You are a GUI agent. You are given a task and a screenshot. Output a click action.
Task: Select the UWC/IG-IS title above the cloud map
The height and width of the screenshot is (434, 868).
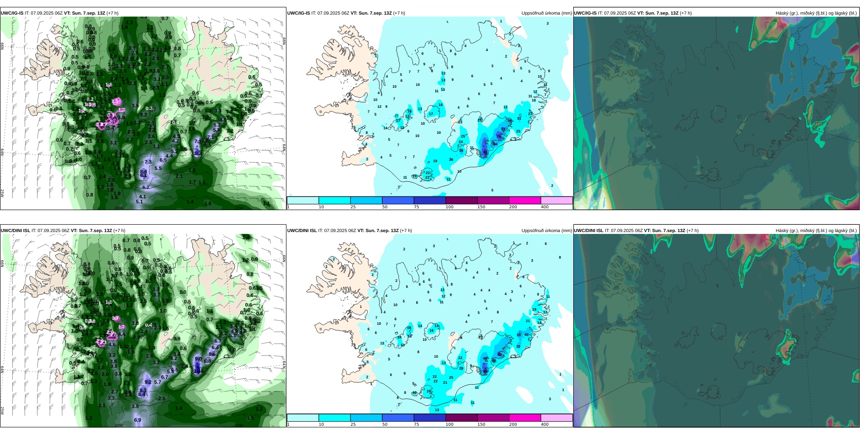coord(633,13)
